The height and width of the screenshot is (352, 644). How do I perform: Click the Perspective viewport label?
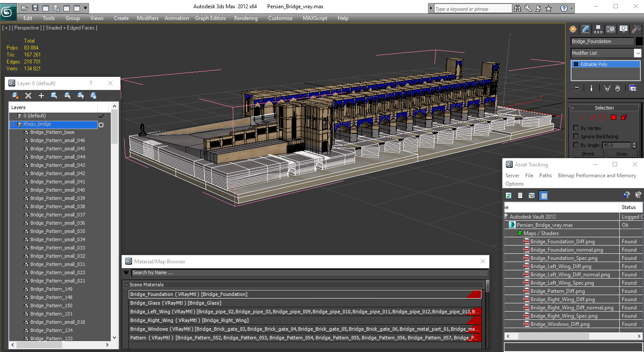click(27, 28)
